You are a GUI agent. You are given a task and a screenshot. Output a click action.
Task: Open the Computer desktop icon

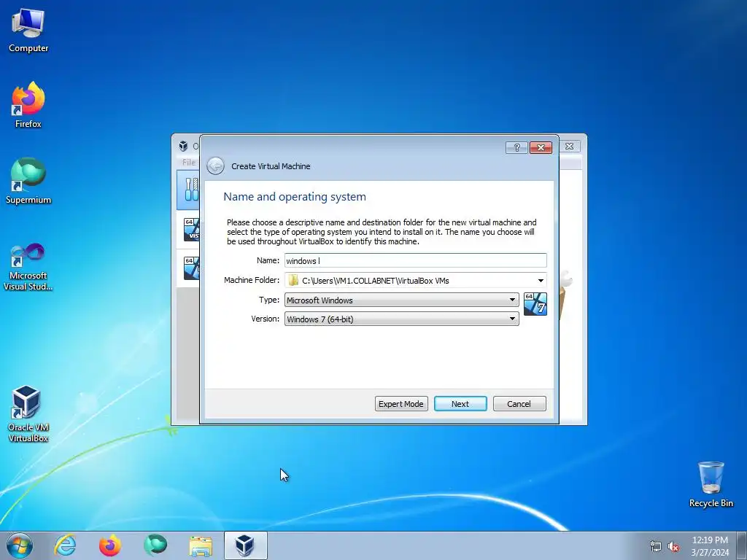tap(28, 31)
